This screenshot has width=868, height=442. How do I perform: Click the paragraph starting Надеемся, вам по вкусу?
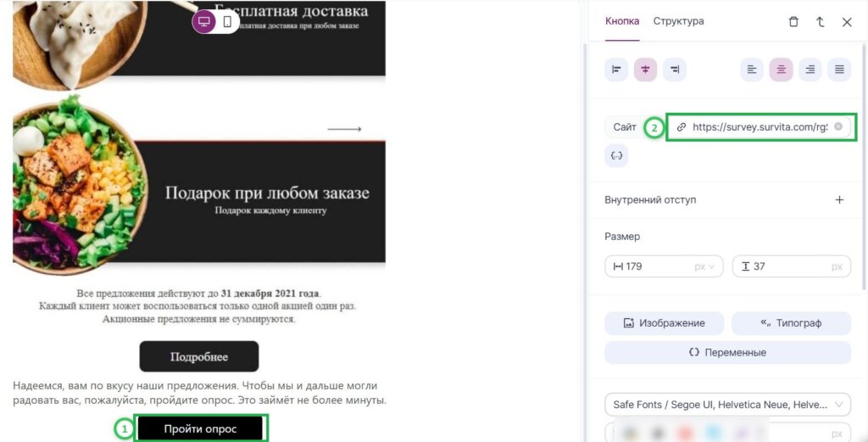click(x=199, y=393)
